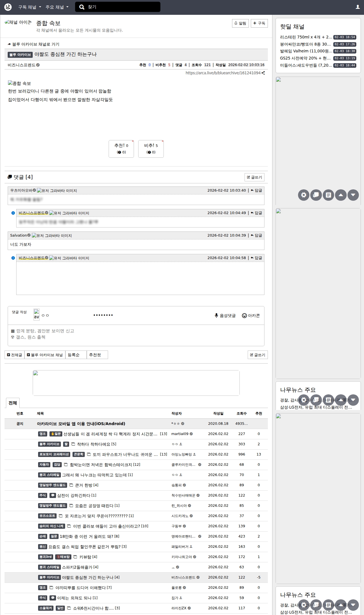Select the 추천컷 tab
Screen dimensions: 364x615
(x=97, y=355)
